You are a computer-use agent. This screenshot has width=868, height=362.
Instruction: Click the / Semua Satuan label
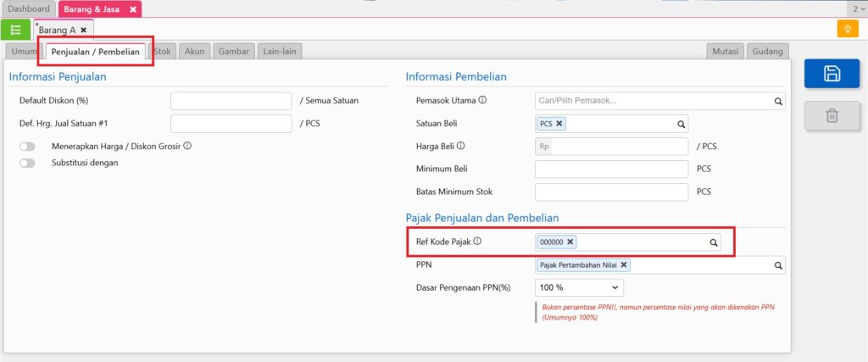pos(329,101)
